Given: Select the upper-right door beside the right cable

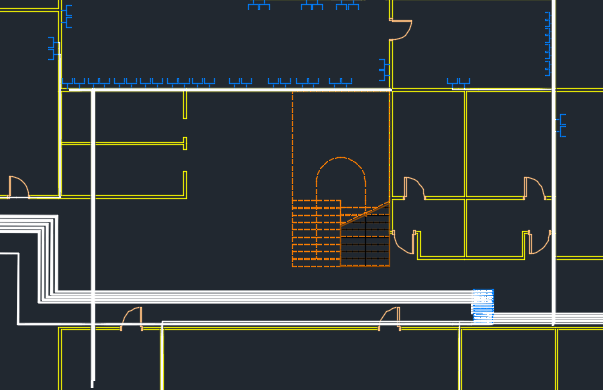Looking at the screenshot, I should (x=535, y=188).
